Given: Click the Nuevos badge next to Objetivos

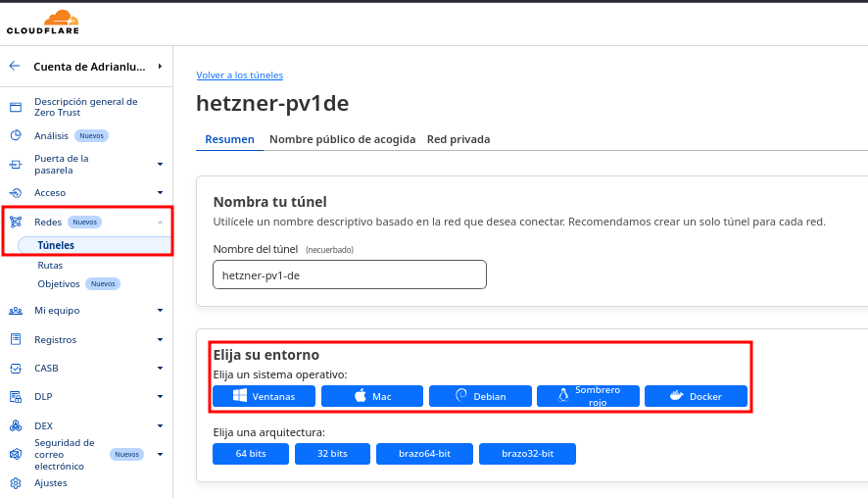Looking at the screenshot, I should (x=103, y=283).
